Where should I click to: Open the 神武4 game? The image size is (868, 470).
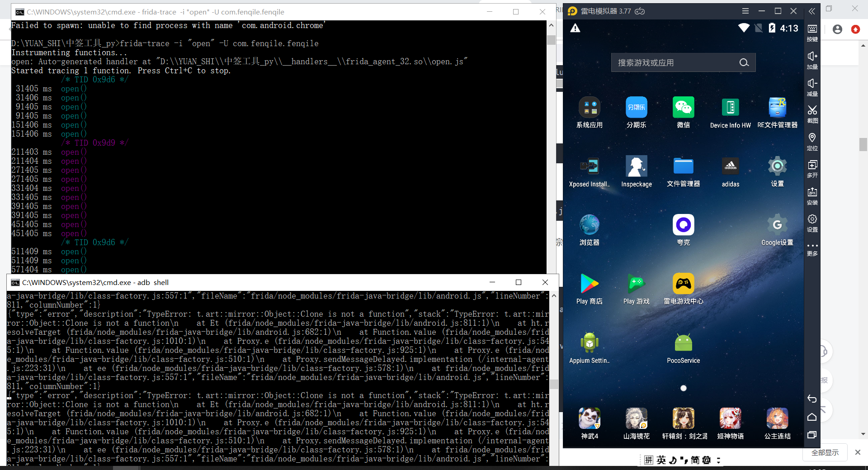[x=590, y=424]
